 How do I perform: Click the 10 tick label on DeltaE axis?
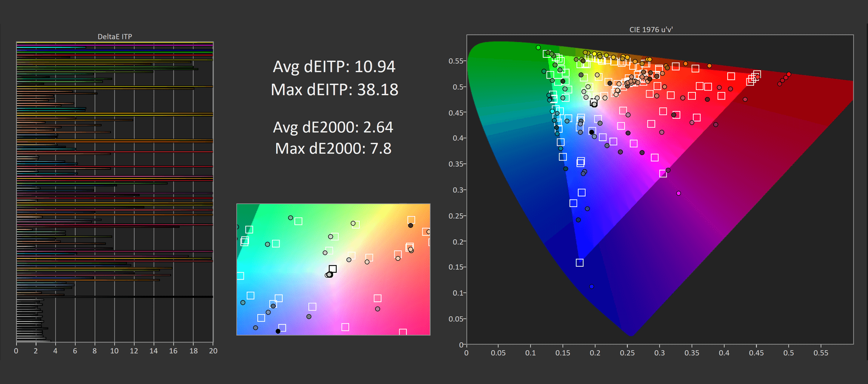coord(114,351)
